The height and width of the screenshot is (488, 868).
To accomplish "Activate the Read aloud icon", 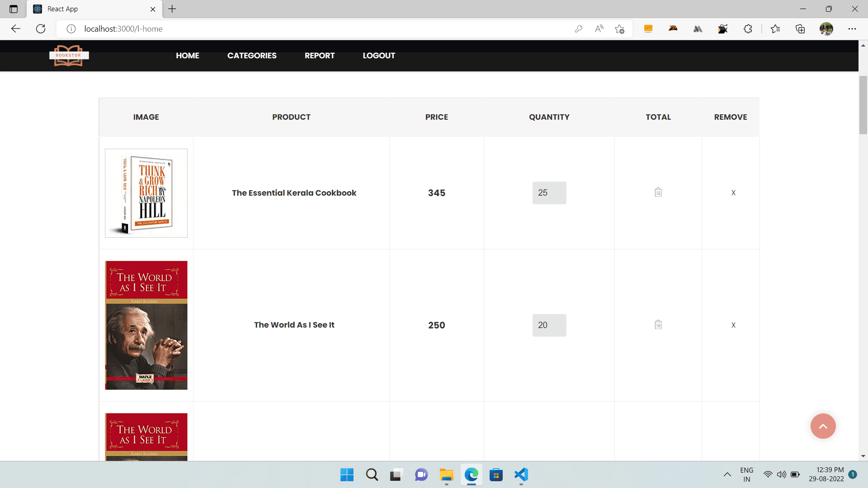I will 599,29.
